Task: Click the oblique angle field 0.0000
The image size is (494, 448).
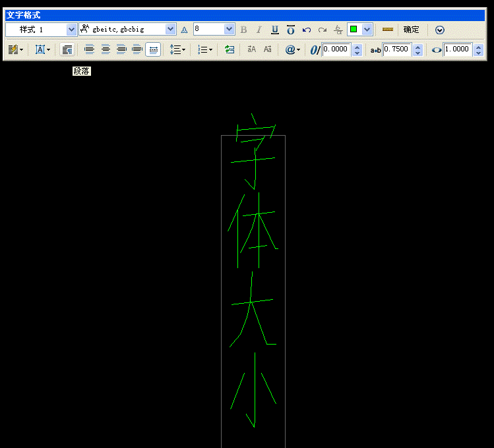Action: pyautogui.click(x=336, y=49)
